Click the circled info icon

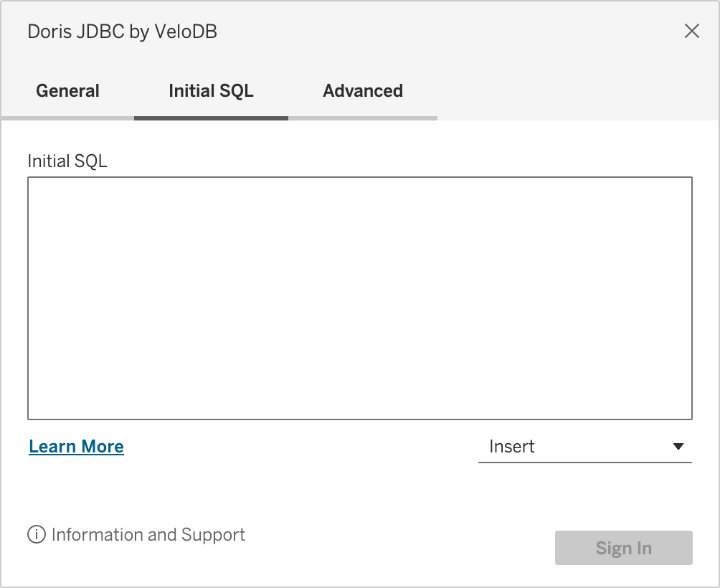pyautogui.click(x=36, y=535)
